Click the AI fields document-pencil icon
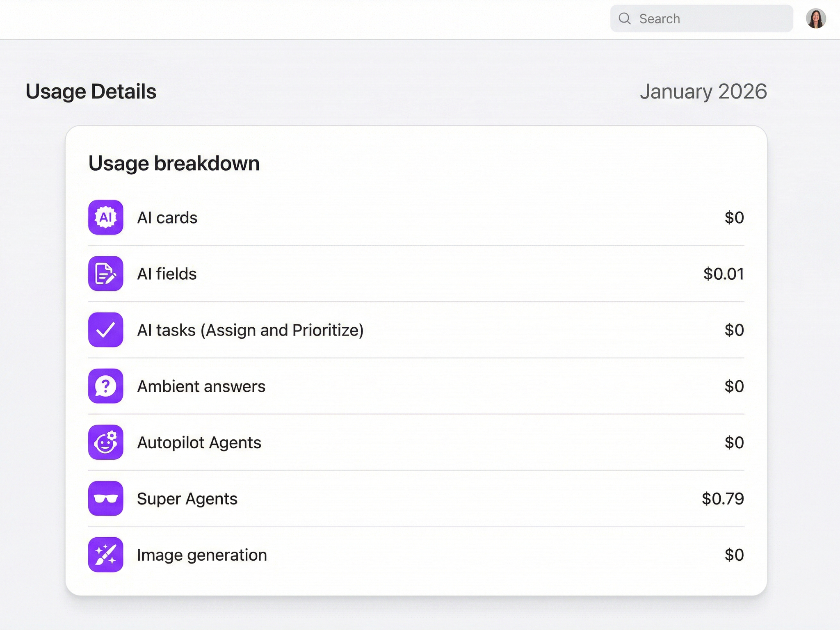840x630 pixels. tap(105, 274)
